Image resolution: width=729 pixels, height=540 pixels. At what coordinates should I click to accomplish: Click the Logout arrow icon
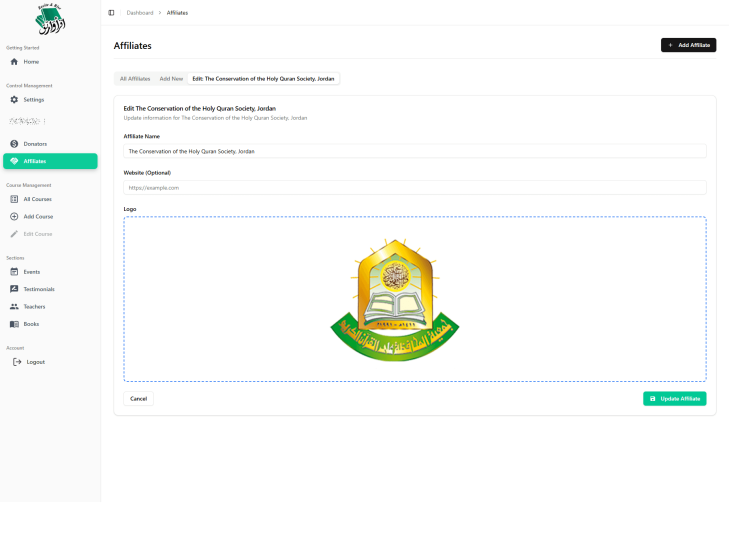point(17,362)
